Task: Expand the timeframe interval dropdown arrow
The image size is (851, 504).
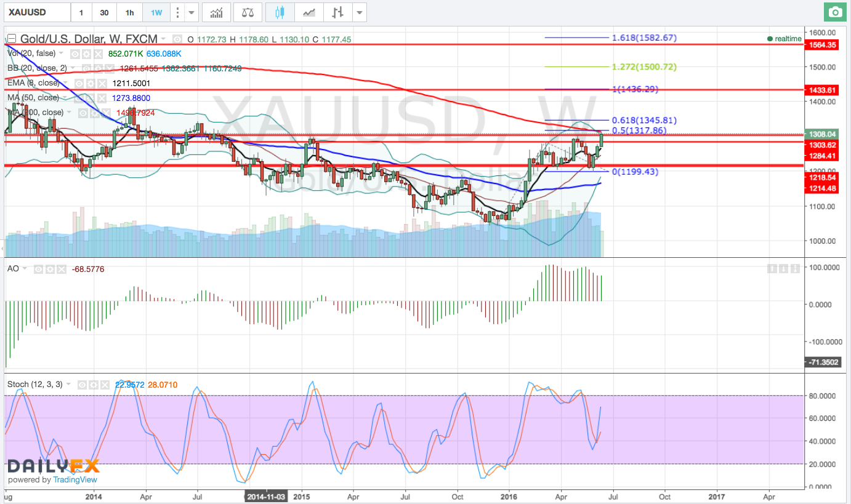Action: coord(192,12)
